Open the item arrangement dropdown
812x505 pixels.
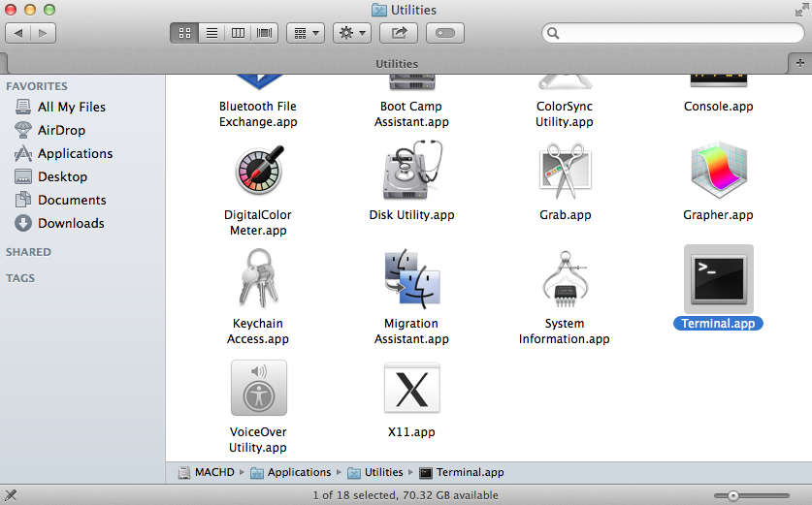point(306,33)
